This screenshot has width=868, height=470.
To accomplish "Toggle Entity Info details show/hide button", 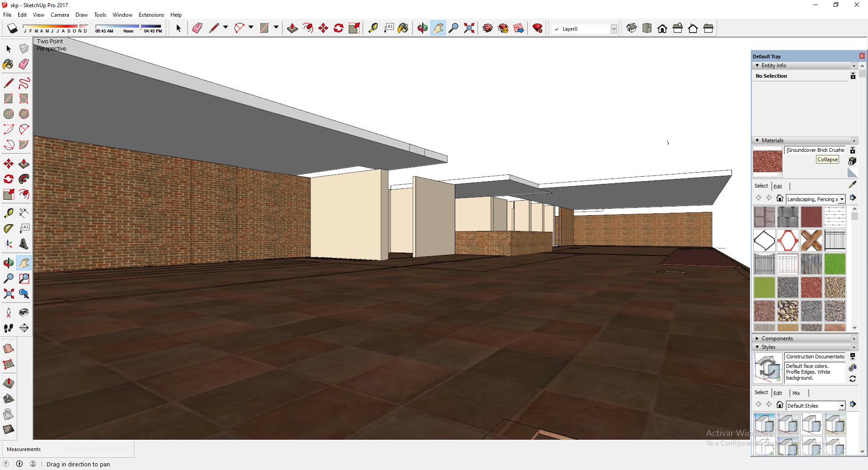I will coord(853,76).
